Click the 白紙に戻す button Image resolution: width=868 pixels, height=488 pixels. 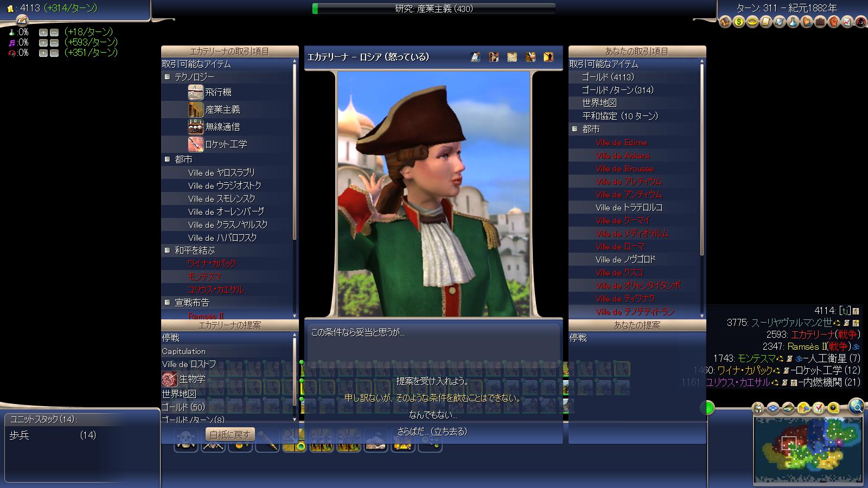coord(230,434)
